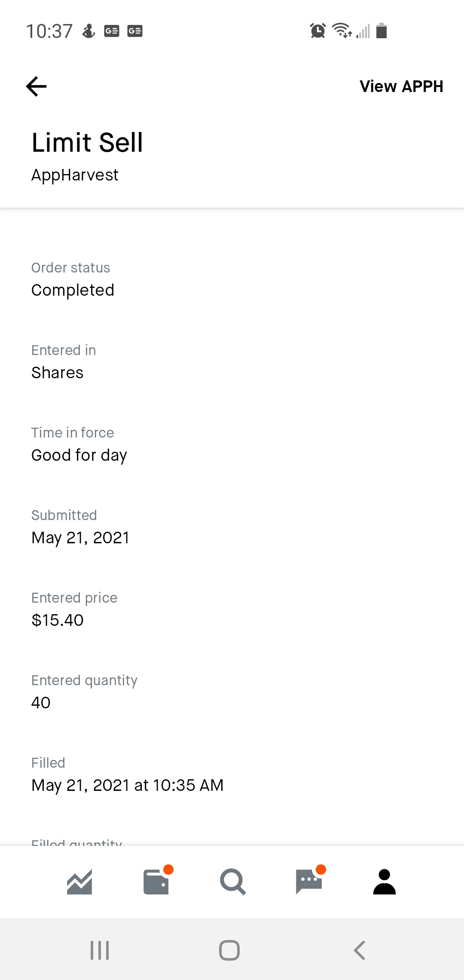Tap the Android home button

pyautogui.click(x=229, y=950)
